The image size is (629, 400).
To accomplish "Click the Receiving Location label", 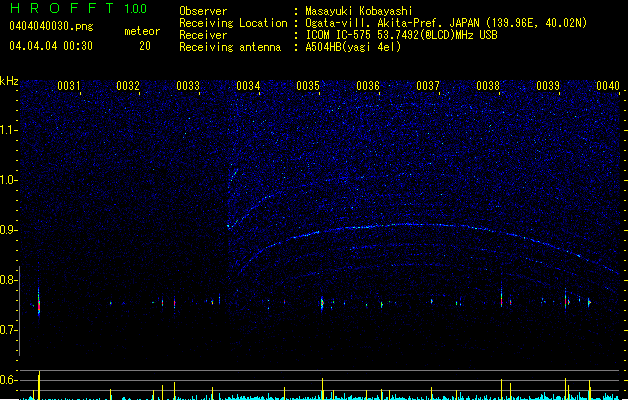I will (233, 23).
